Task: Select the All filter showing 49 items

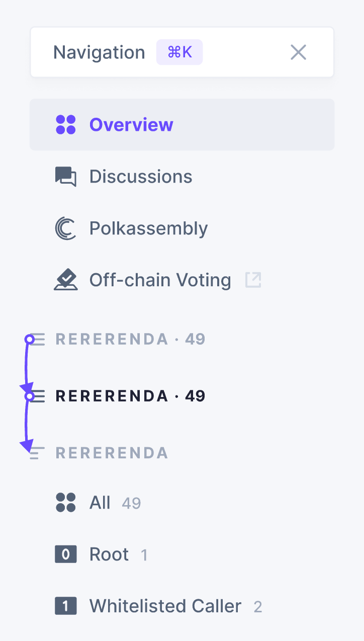Action: 101,503
